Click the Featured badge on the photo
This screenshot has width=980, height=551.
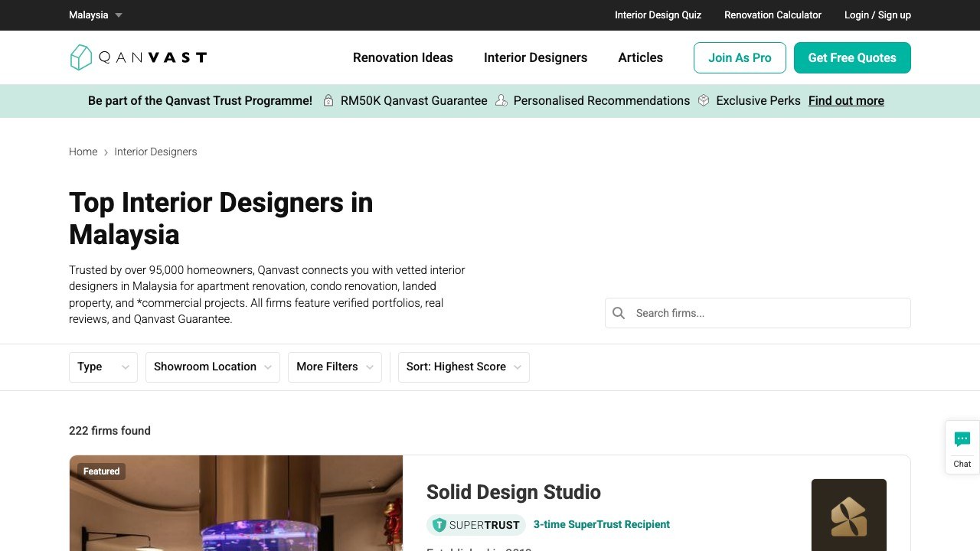pyautogui.click(x=102, y=471)
